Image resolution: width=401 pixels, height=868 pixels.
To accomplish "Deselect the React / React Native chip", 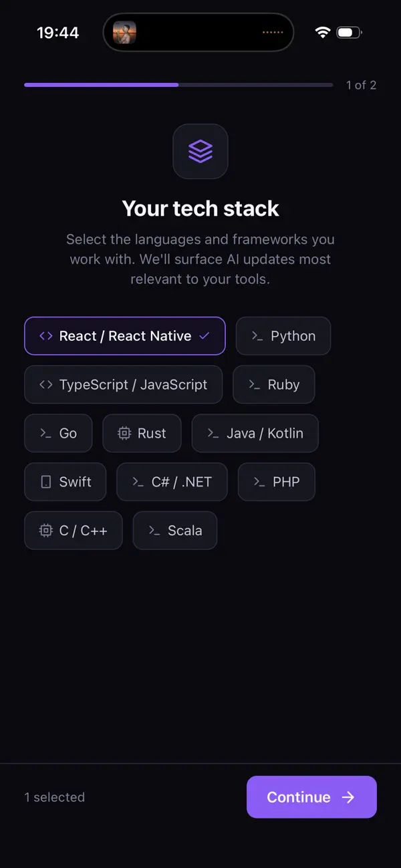I will tap(124, 336).
